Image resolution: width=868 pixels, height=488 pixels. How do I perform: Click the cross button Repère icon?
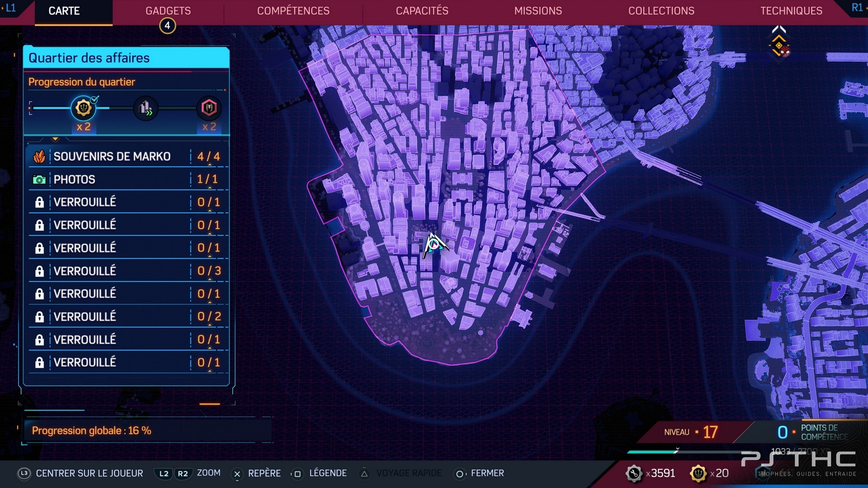click(237, 474)
